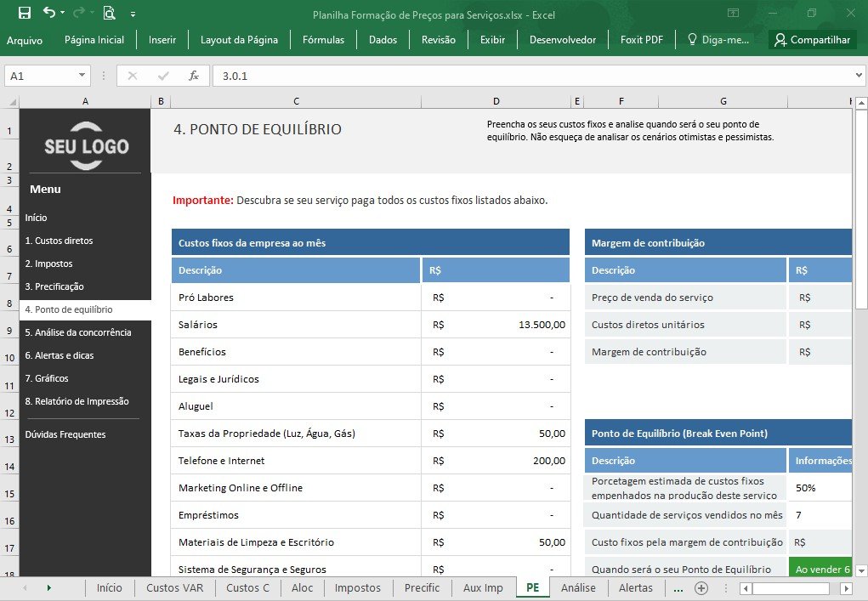Add a new sheet with plus icon
This screenshot has width=868, height=601.
[x=701, y=587]
